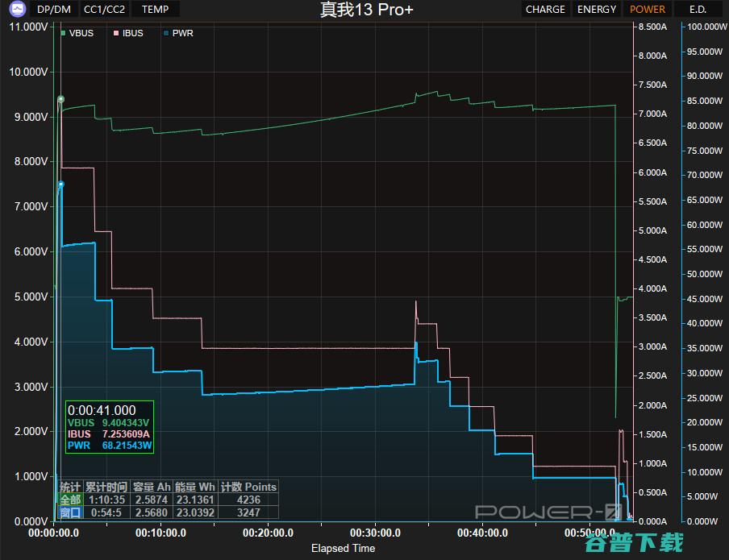
Task: Click the energy value 23.1361
Action: (x=195, y=500)
